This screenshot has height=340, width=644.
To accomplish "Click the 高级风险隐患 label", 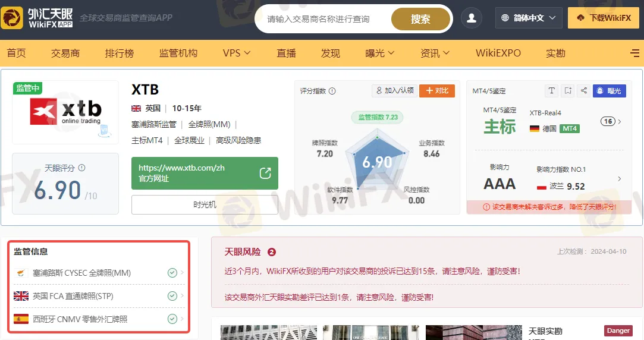I will [238, 140].
